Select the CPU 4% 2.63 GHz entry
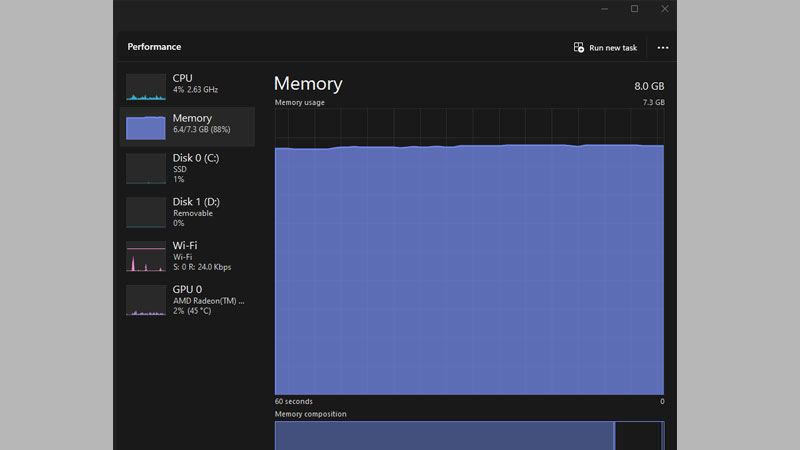This screenshot has width=800, height=450. click(x=195, y=84)
